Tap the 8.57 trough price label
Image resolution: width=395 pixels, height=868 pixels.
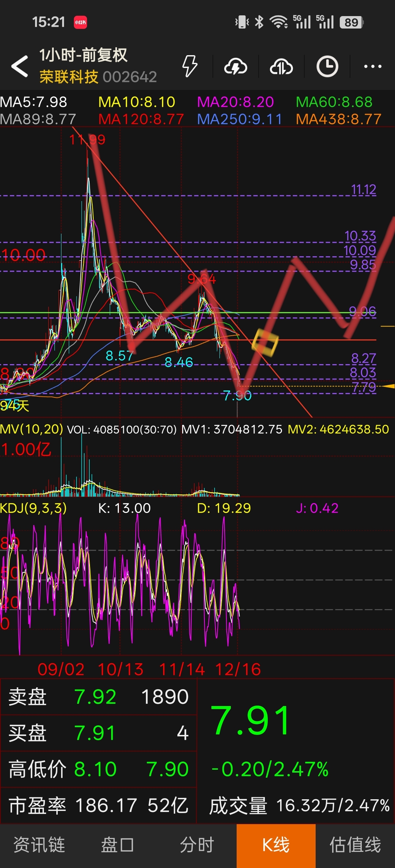point(119,355)
